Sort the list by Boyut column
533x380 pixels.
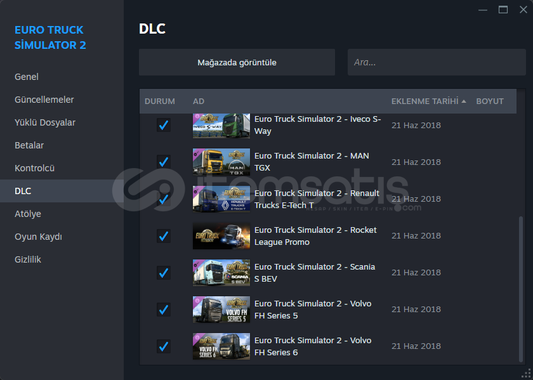click(489, 101)
